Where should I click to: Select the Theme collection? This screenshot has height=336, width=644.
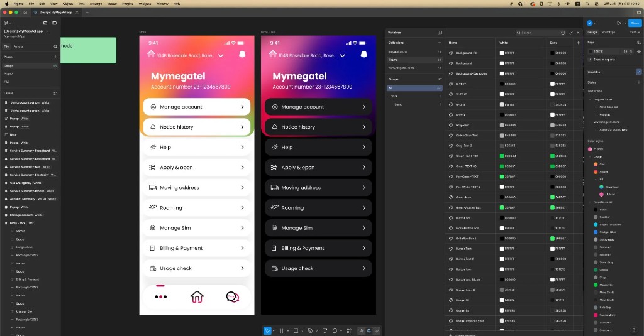coord(414,60)
